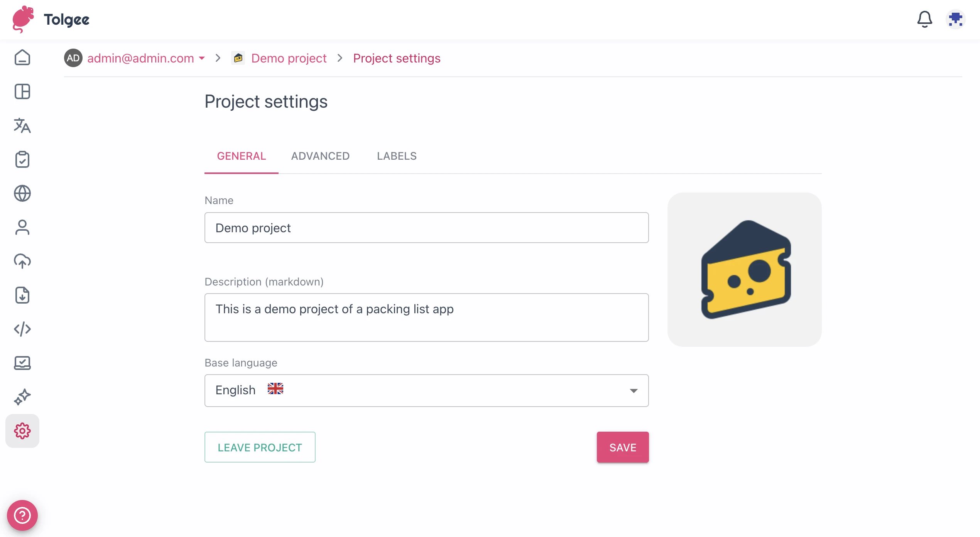Open the Languages globe icon
The height and width of the screenshot is (537, 980).
pos(22,194)
